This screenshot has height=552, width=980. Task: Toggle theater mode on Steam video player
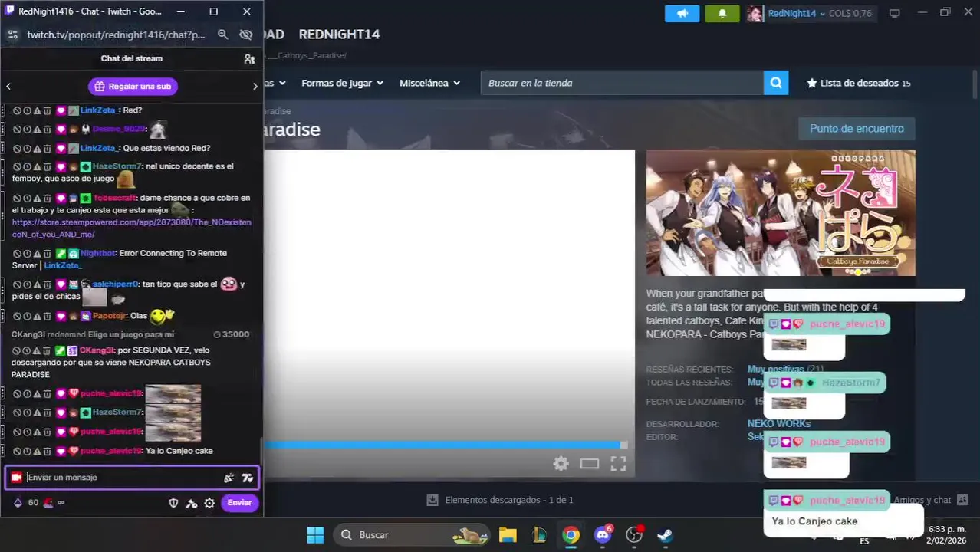[589, 464]
